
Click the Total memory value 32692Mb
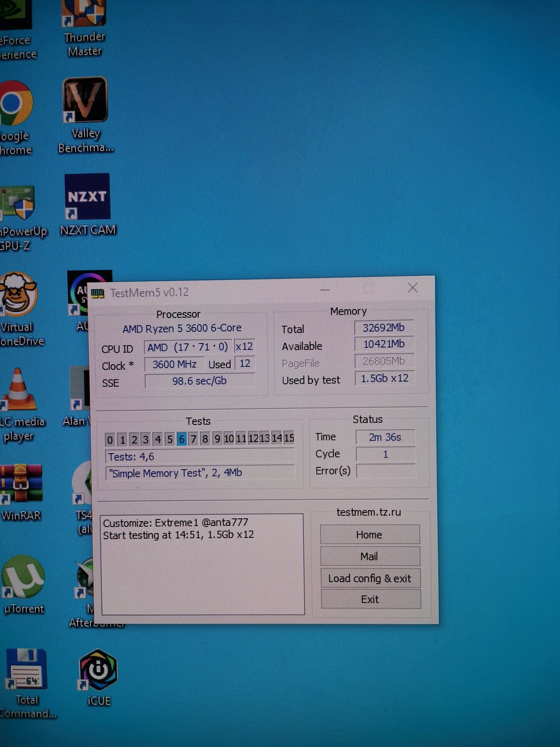pos(383,327)
